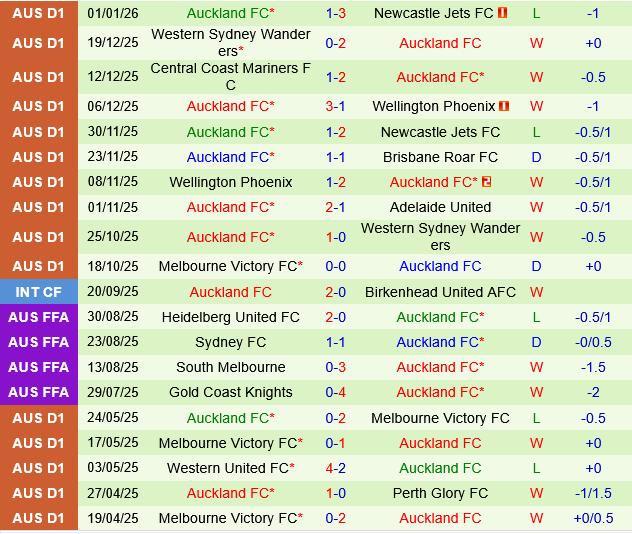
Task: Click the -1/1.5 handicap value
Action: pyautogui.click(x=593, y=493)
